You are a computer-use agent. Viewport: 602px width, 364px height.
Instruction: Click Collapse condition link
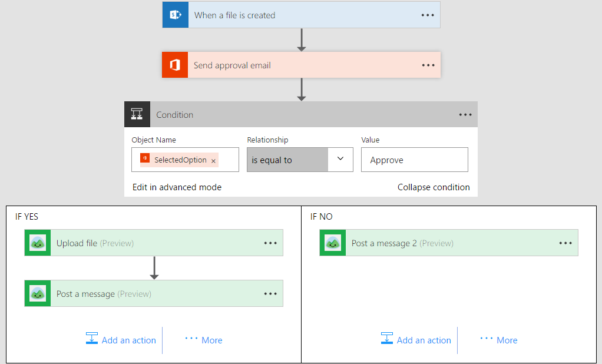pyautogui.click(x=434, y=187)
